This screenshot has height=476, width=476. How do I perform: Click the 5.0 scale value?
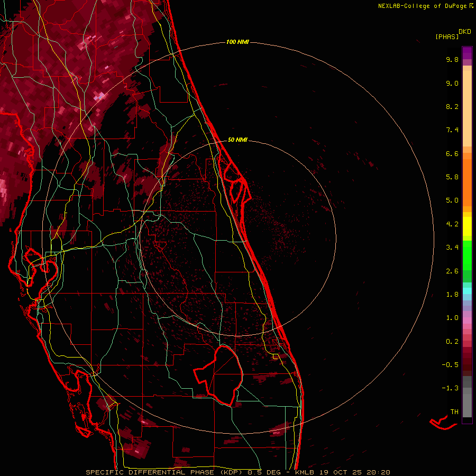[x=452, y=200]
